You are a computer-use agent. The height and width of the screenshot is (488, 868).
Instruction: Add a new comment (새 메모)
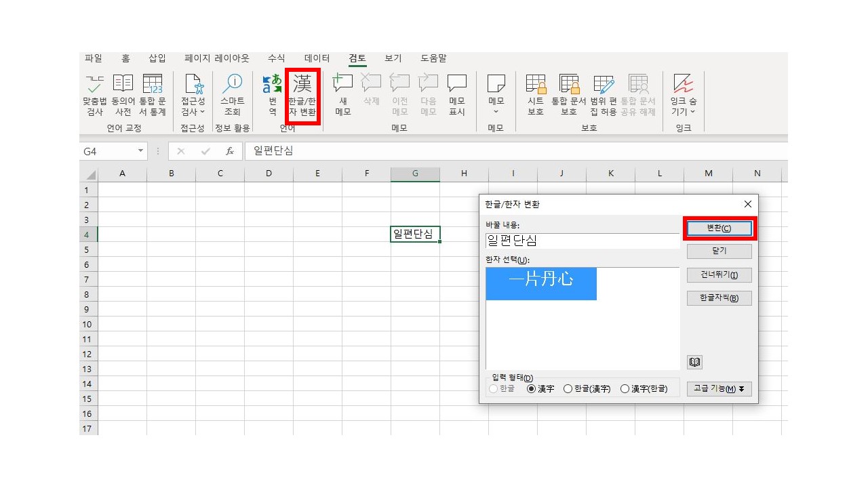(x=343, y=95)
